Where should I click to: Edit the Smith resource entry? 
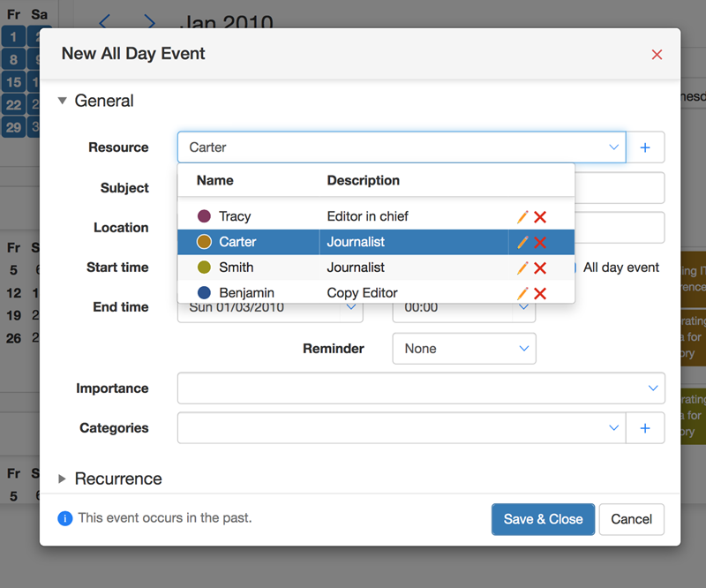(x=522, y=268)
